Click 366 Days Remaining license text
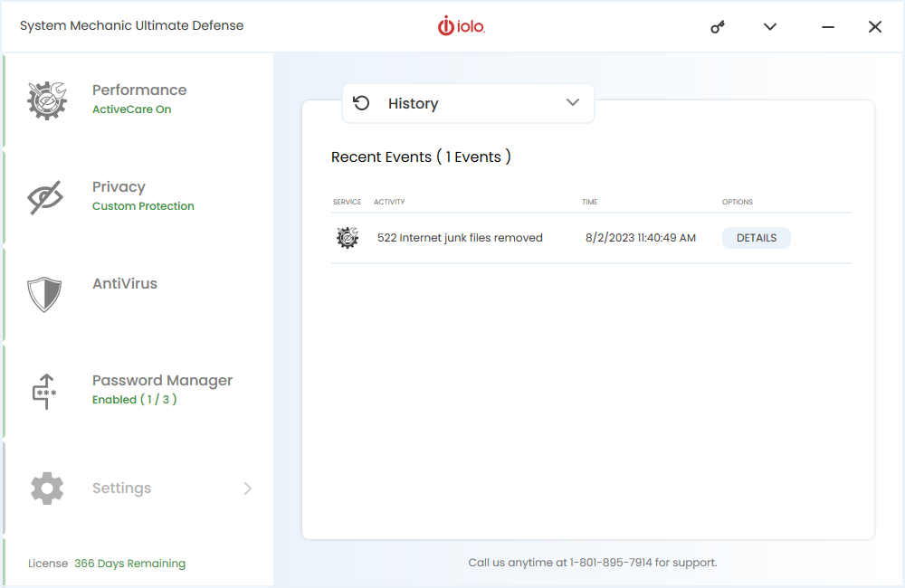The width and height of the screenshot is (905, 588). [129, 564]
